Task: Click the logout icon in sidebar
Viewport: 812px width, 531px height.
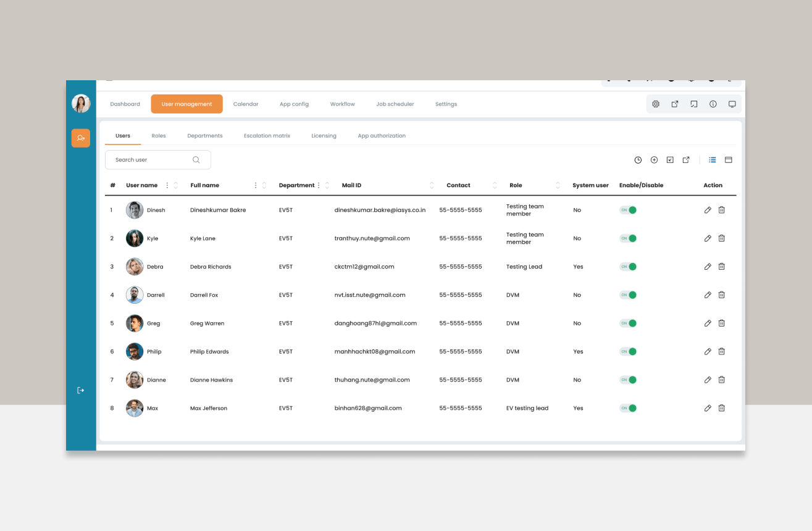Action: [80, 390]
